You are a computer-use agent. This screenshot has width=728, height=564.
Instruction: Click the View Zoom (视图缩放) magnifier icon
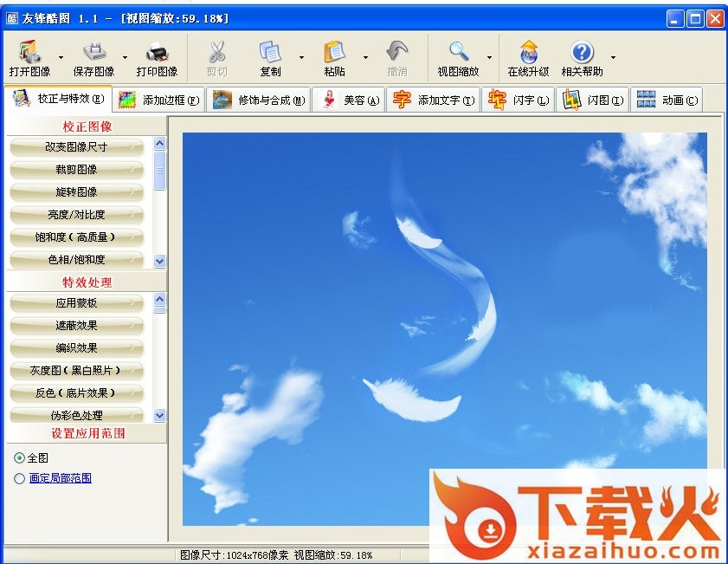[458, 52]
